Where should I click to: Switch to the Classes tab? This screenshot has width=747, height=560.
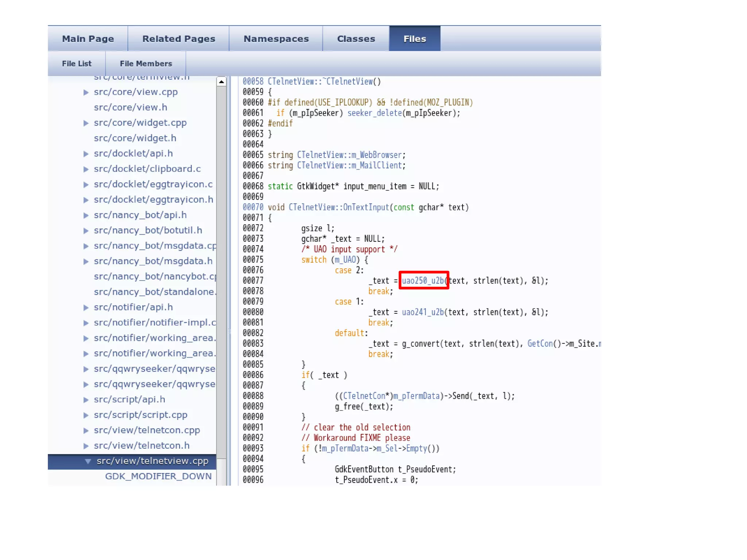pos(356,39)
